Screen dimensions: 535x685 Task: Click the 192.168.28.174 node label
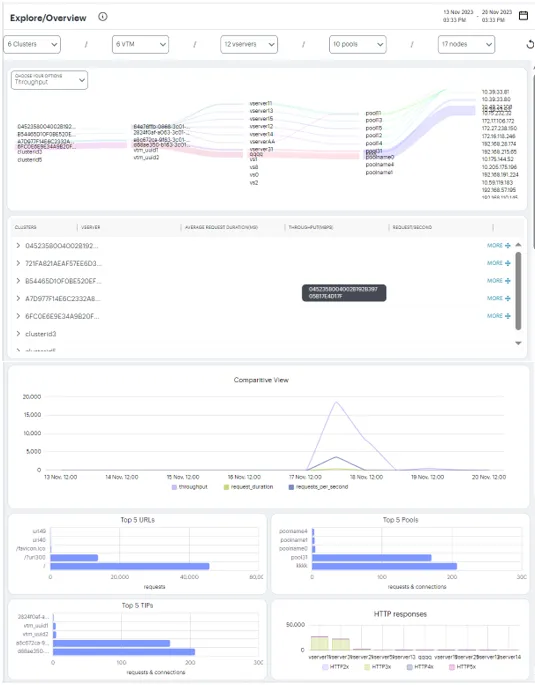499,144
